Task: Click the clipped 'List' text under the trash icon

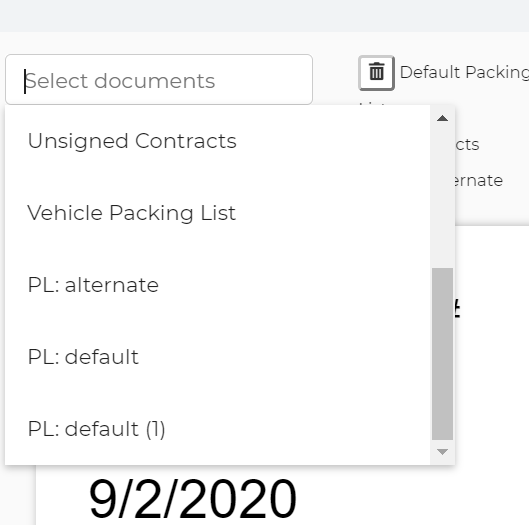Action: coord(373,104)
